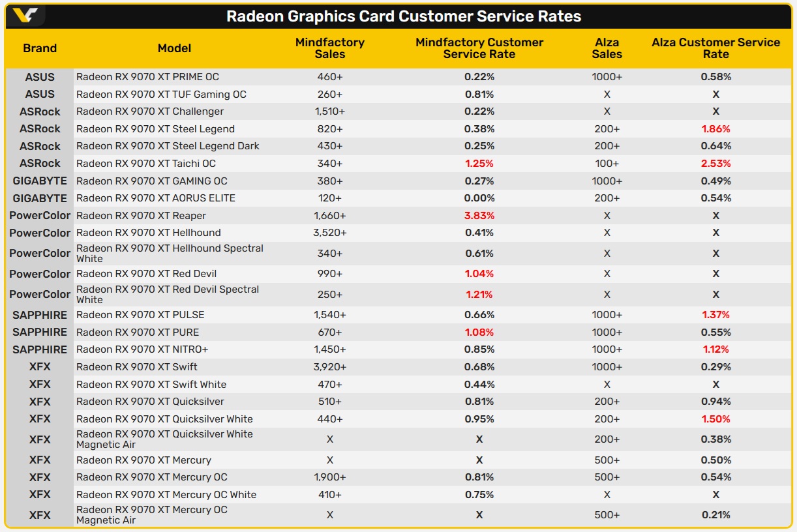
Task: Click the Mindfactory Sales column header
Action: click(x=330, y=48)
